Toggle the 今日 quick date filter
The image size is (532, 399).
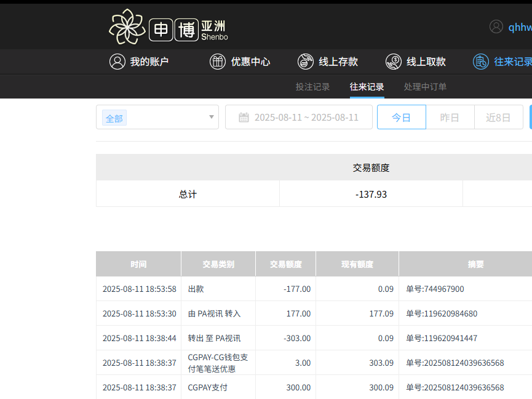tap(401, 117)
